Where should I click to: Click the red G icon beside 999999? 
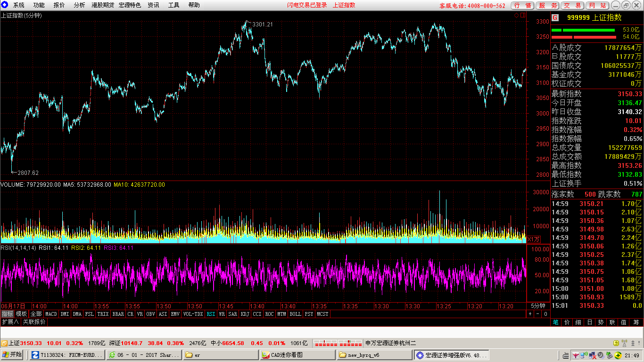point(555,17)
